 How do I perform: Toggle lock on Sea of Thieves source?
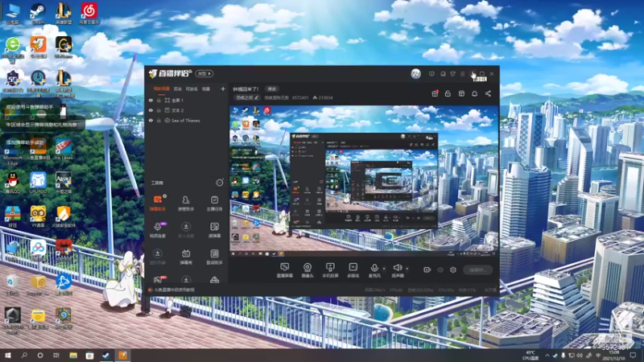[159, 121]
